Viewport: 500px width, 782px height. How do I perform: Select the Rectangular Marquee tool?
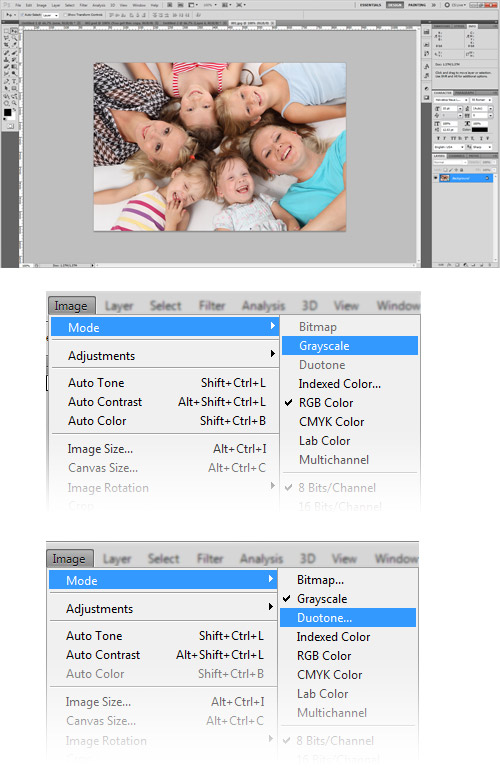(x=6, y=31)
